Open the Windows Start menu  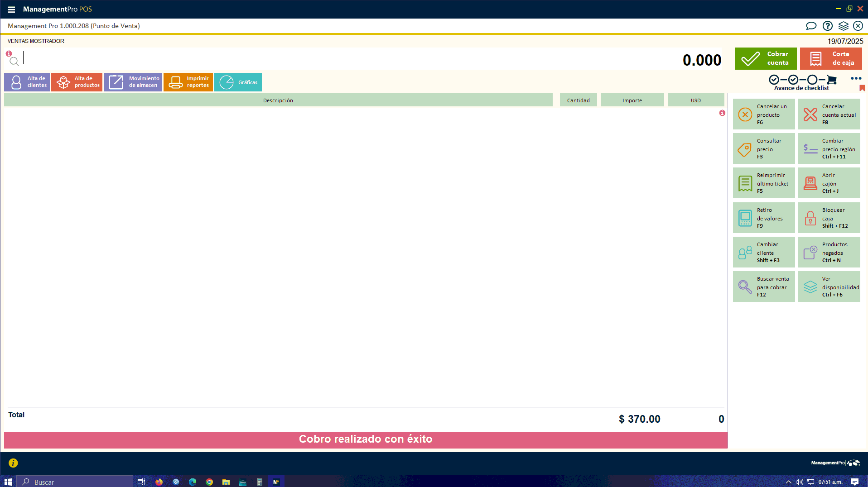(8, 482)
